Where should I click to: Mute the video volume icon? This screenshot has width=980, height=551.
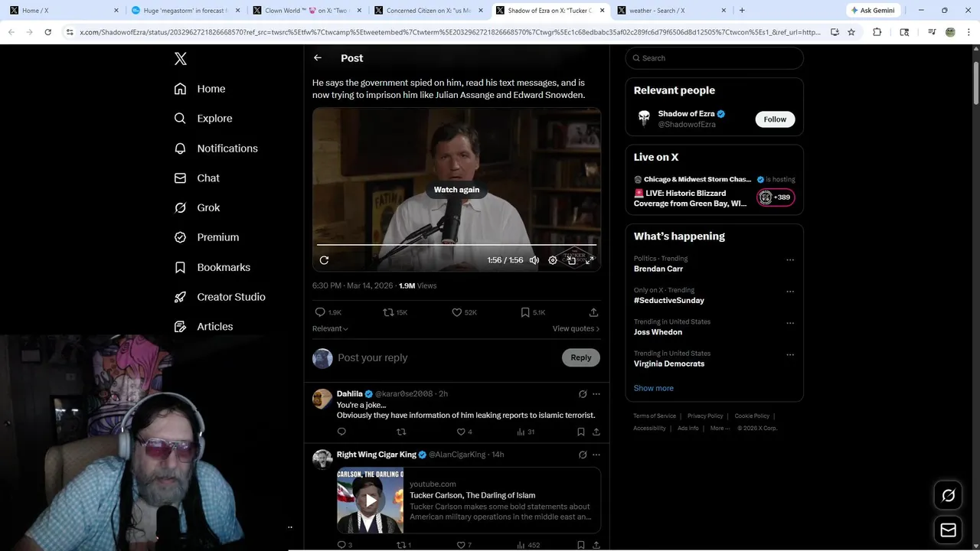click(x=534, y=260)
